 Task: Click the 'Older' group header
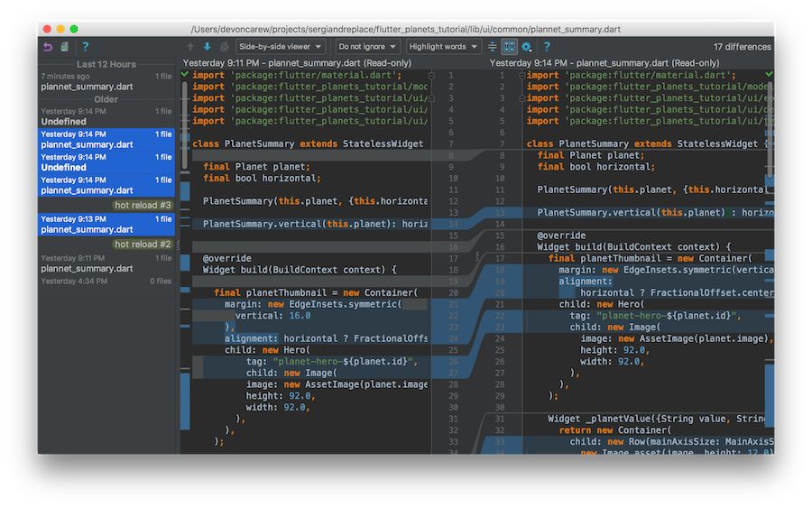(106, 99)
